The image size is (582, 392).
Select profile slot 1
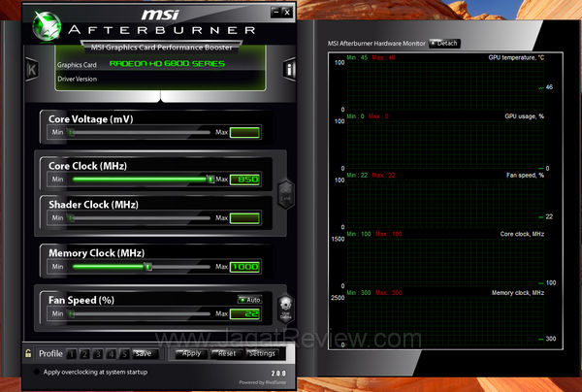73,353
